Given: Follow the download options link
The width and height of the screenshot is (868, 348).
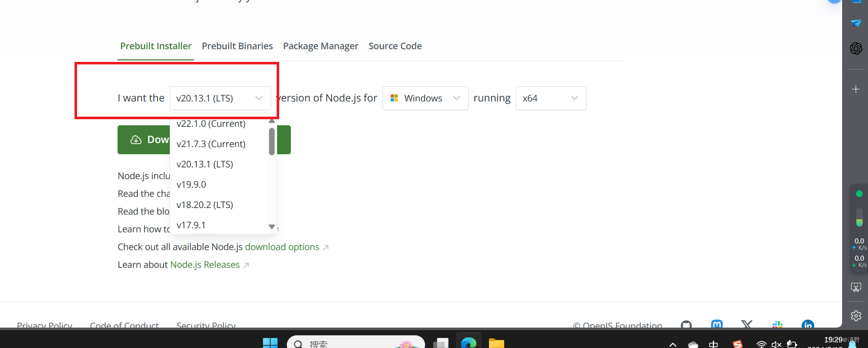Looking at the screenshot, I should [x=282, y=247].
